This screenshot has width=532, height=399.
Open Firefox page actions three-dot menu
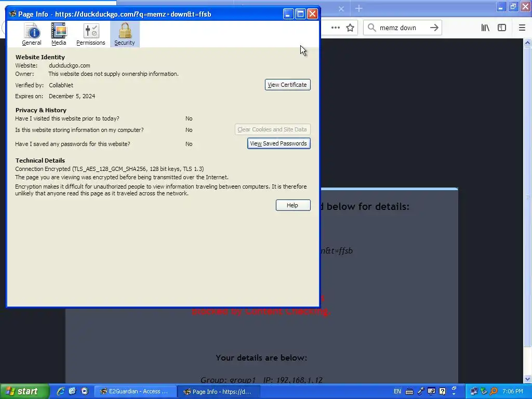(x=335, y=28)
